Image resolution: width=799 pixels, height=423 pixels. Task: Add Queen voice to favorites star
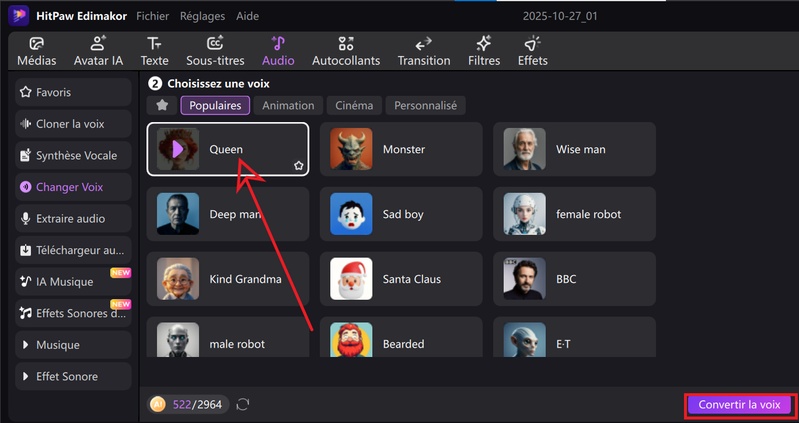coord(299,166)
